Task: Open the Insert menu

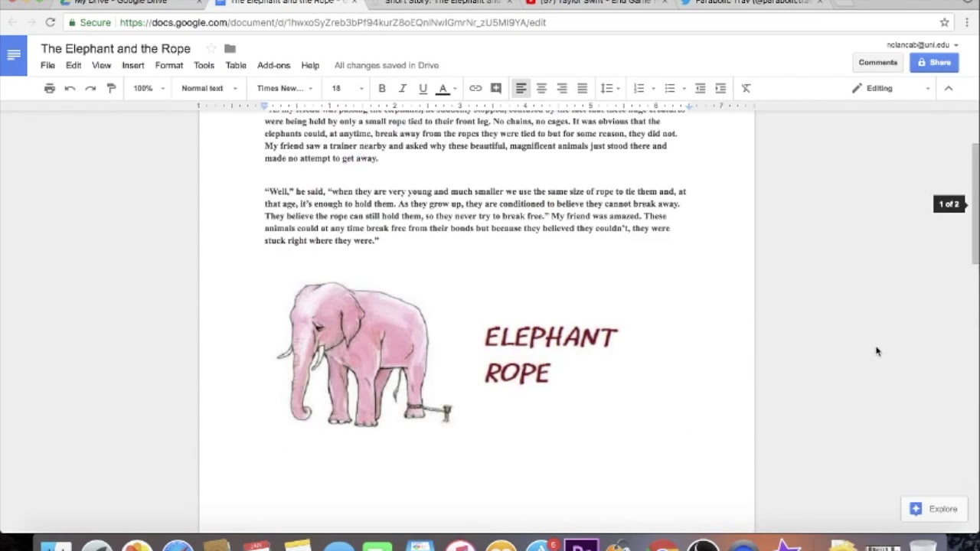Action: [x=133, y=65]
